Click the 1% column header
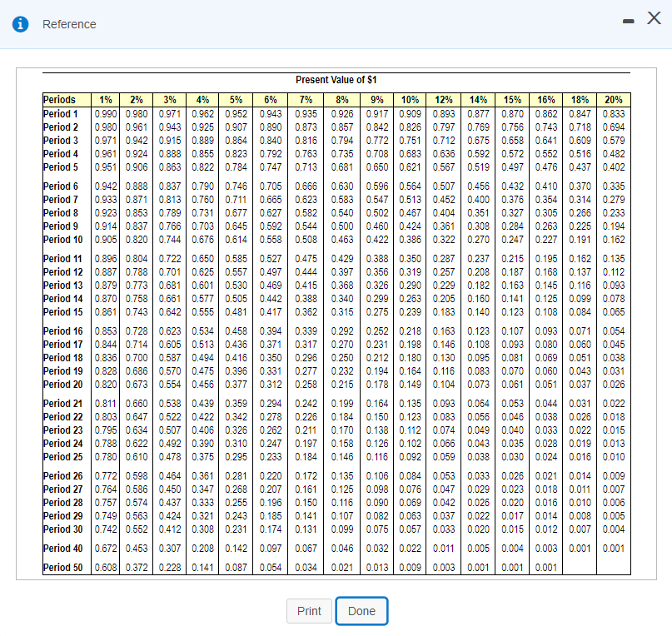672x636 pixels. pos(106,100)
